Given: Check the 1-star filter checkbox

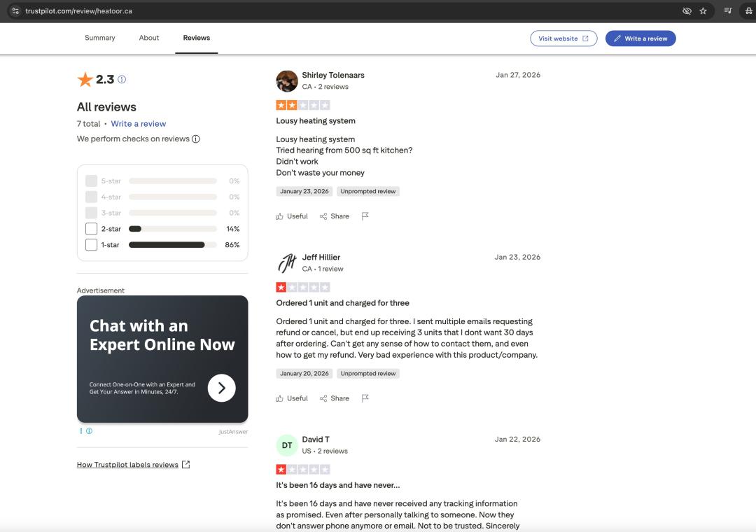Looking at the screenshot, I should tap(91, 244).
